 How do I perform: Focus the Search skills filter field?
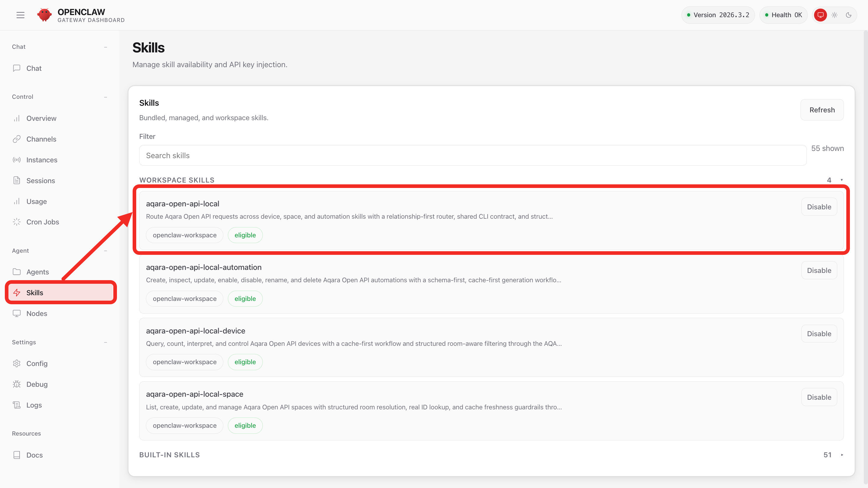tap(472, 155)
